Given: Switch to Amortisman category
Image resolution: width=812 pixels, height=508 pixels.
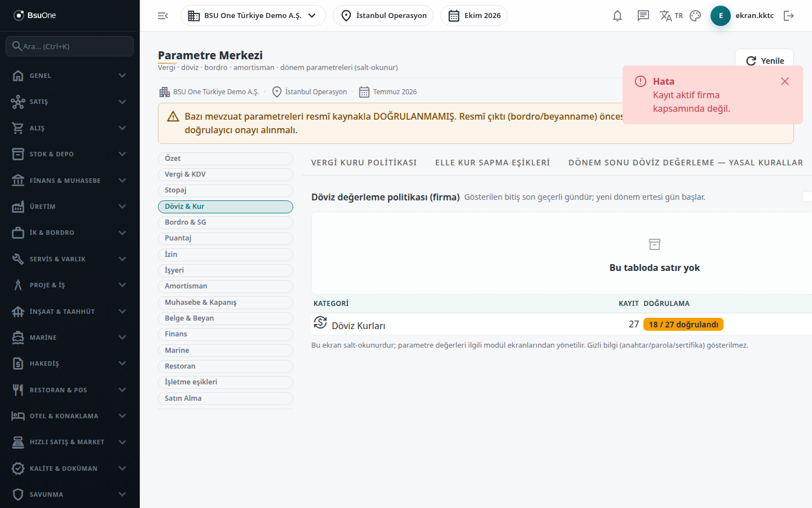Looking at the screenshot, I should pyautogui.click(x=226, y=286).
